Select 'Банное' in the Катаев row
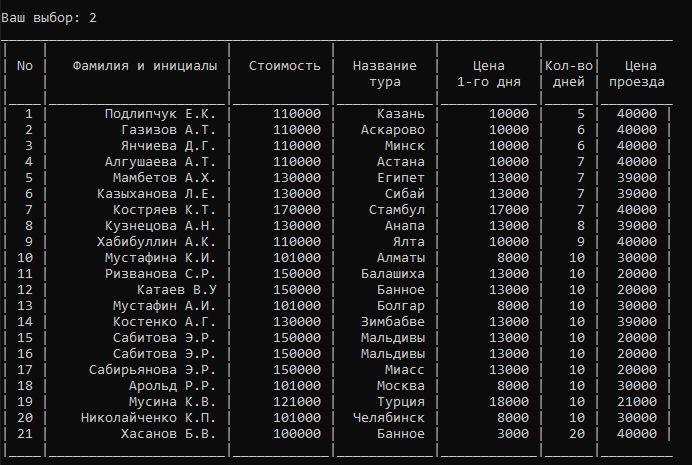 click(401, 290)
